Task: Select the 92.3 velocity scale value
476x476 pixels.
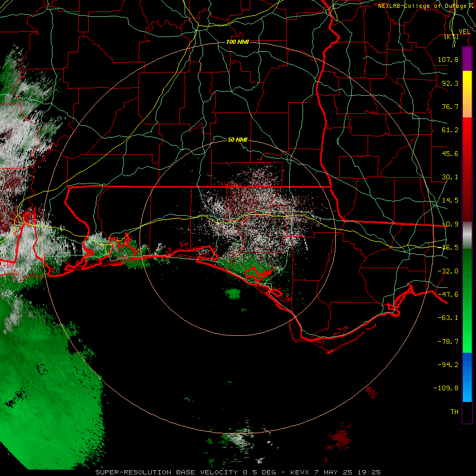Action: click(x=450, y=83)
